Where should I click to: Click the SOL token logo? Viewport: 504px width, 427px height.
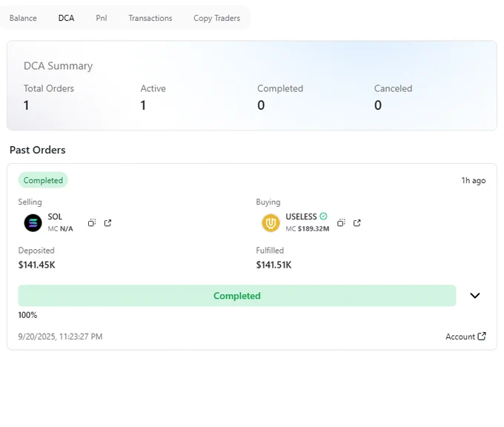(33, 223)
